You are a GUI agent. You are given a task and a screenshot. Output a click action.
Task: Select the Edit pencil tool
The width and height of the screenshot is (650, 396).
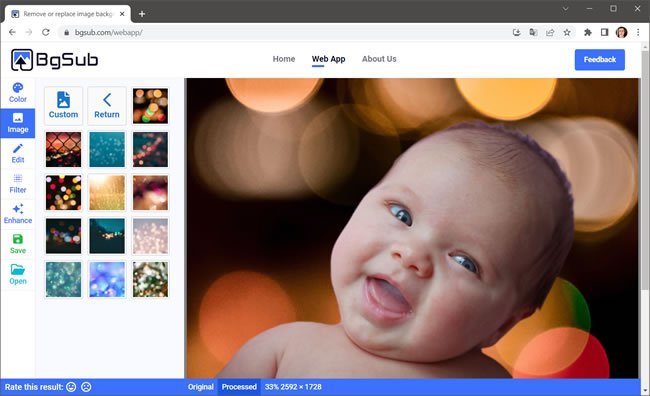click(18, 153)
